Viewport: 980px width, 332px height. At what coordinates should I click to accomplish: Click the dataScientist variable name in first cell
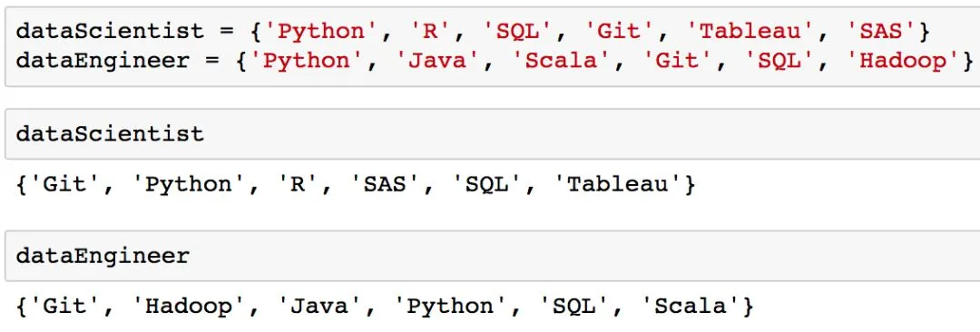coord(110,32)
